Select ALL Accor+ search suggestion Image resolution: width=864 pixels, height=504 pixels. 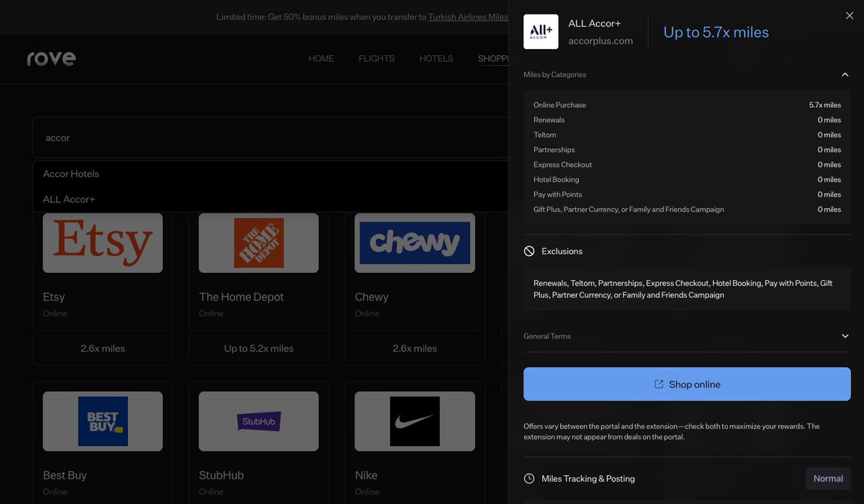[x=270, y=199]
